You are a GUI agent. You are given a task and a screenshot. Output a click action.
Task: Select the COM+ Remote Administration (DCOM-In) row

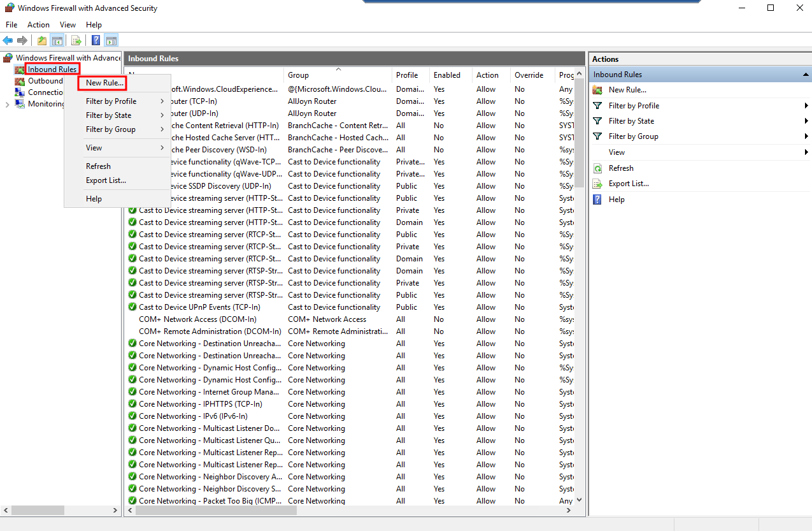coord(350,331)
